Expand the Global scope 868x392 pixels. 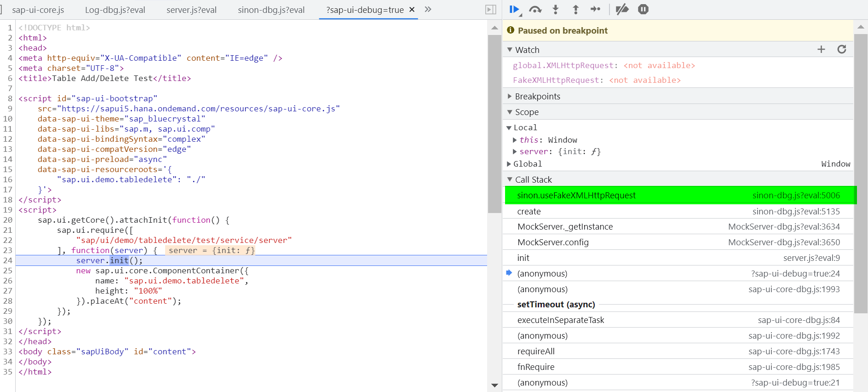(x=509, y=164)
